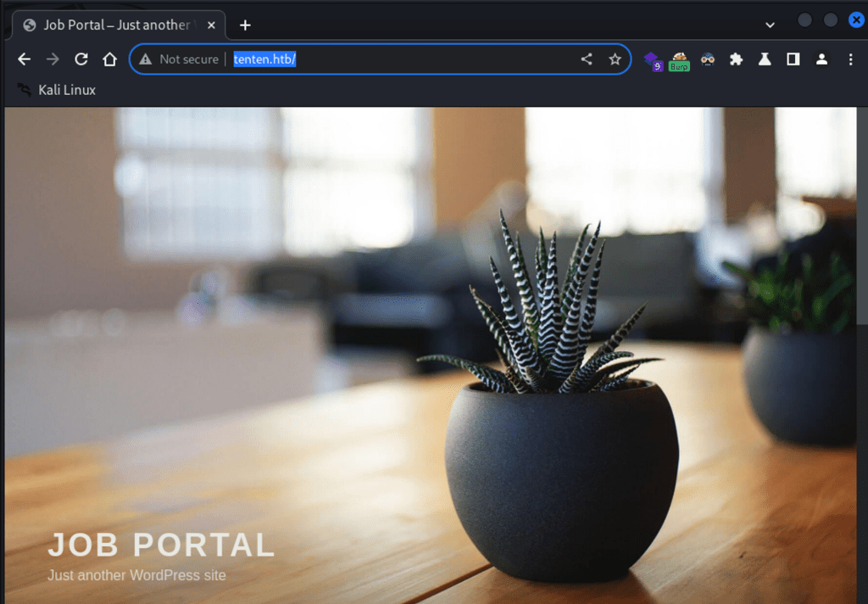
Task: Go to the browser home page
Action: [x=109, y=59]
